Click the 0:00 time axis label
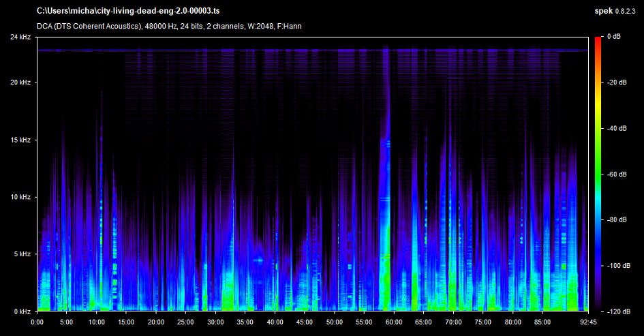644x336 pixels. [x=37, y=322]
